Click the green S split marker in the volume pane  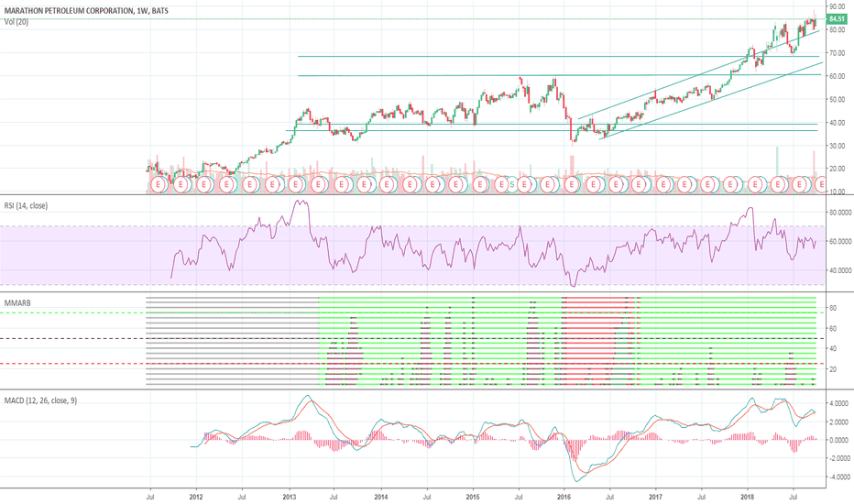(x=511, y=185)
